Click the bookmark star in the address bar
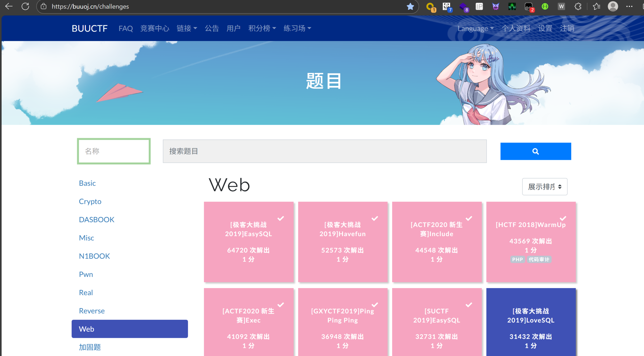The image size is (644, 356). click(x=410, y=6)
